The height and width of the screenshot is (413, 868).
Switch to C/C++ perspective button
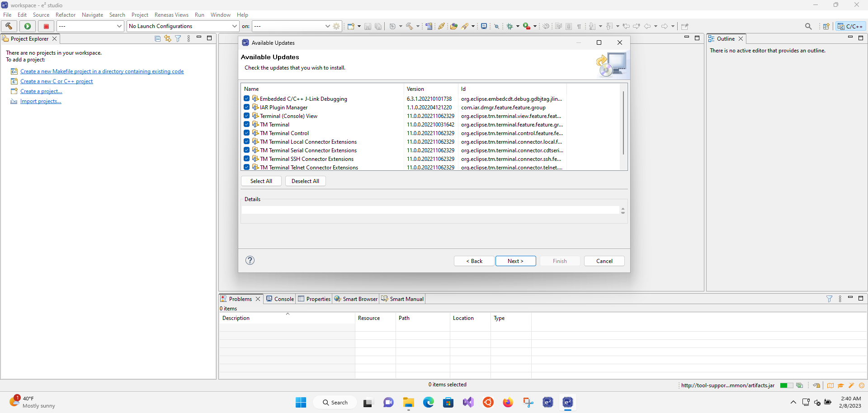(x=850, y=26)
